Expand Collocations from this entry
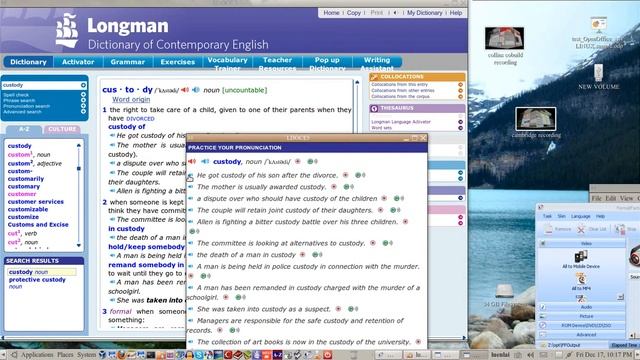 [x=460, y=84]
